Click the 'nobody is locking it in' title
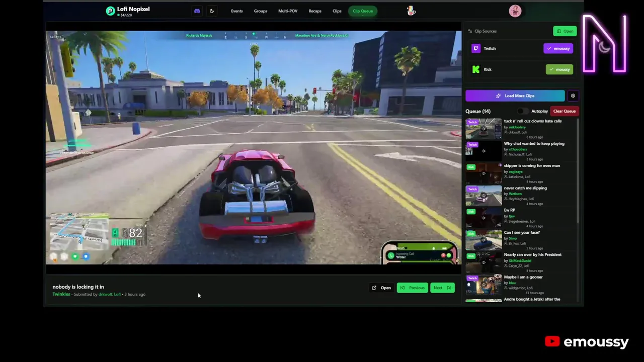 pos(78,287)
